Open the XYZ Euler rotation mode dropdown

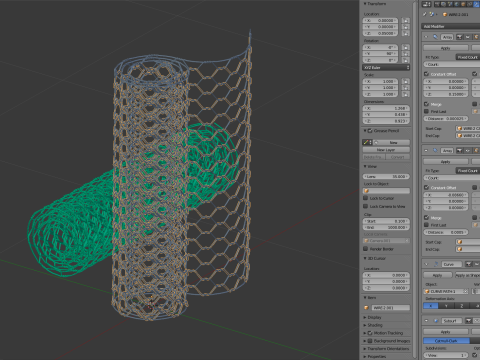pyautogui.click(x=386, y=68)
